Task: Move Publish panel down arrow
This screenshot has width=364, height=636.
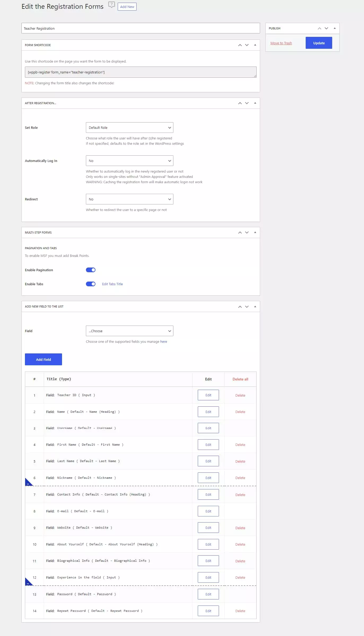Action: [x=326, y=28]
